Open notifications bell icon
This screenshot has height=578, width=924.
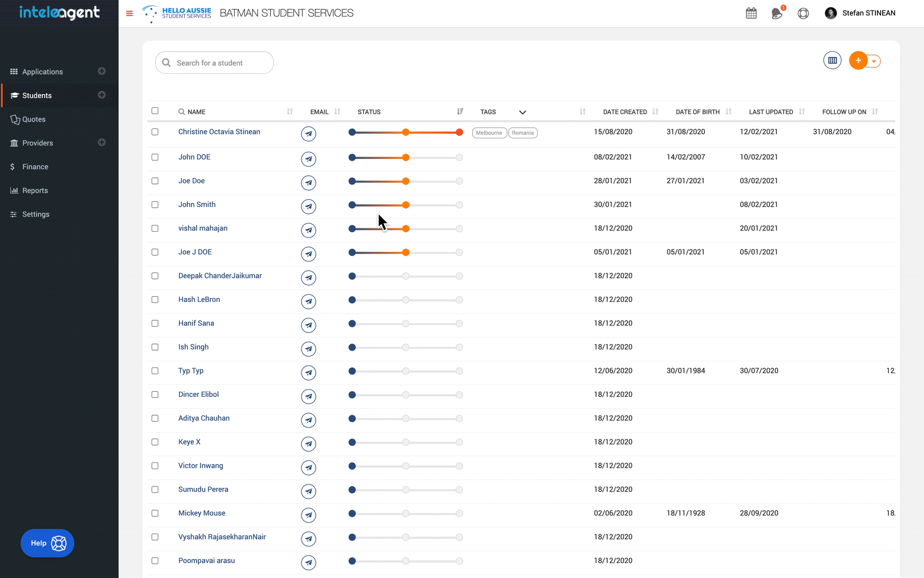coord(777,13)
